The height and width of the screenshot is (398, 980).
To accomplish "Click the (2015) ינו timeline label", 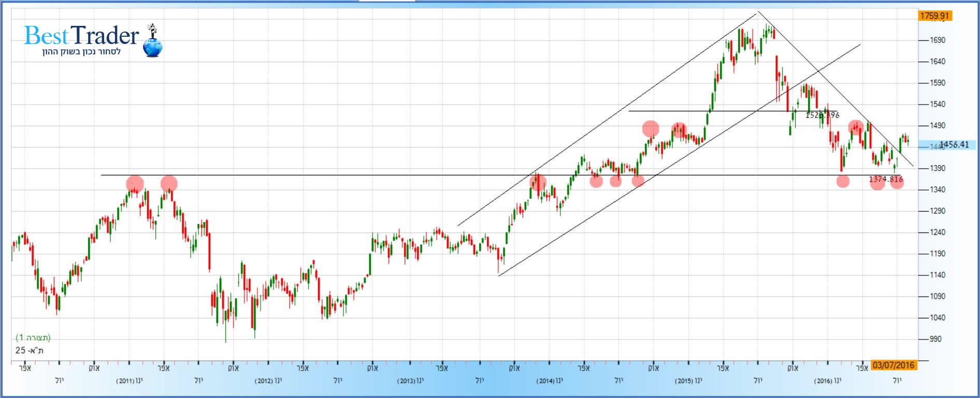I will pos(688,381).
